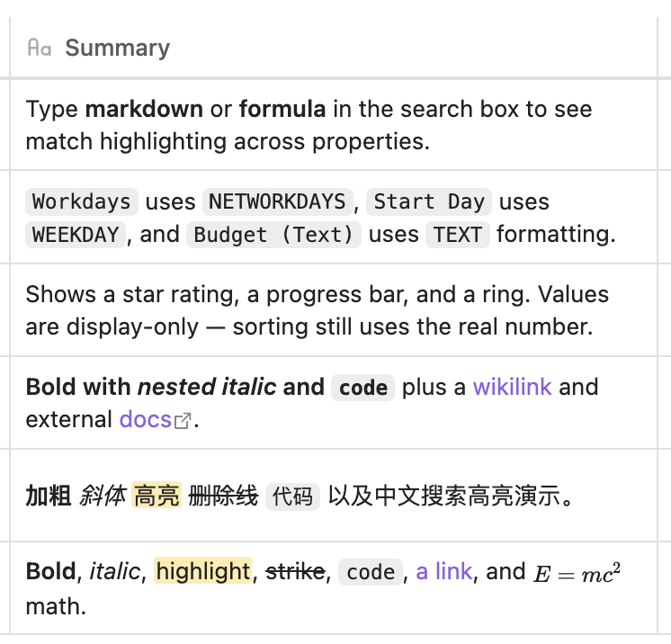Image resolution: width=671 pixels, height=644 pixels.
Task: Click the 代码 inline code chip
Action: [292, 496]
